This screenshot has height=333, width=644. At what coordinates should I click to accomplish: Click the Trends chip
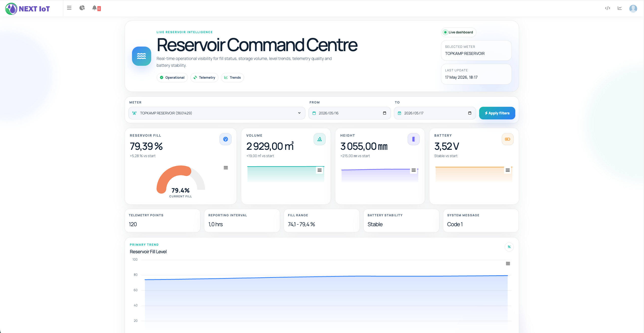232,77
